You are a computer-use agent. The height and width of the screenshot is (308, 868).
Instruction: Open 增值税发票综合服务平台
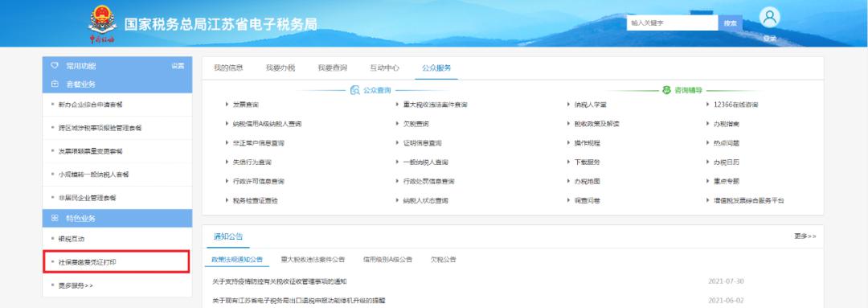point(748,200)
